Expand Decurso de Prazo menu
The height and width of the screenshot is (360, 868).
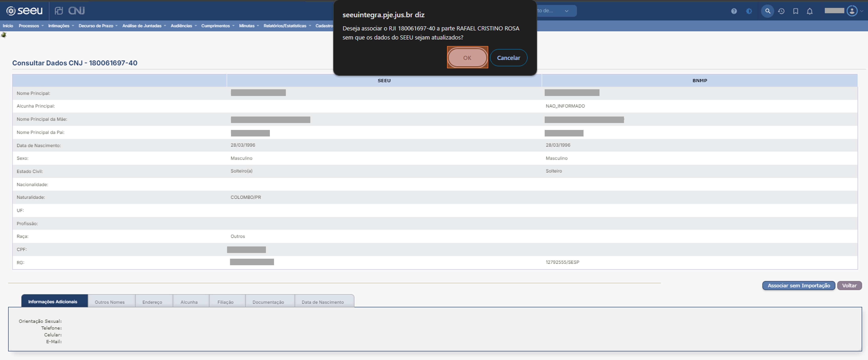coord(98,26)
